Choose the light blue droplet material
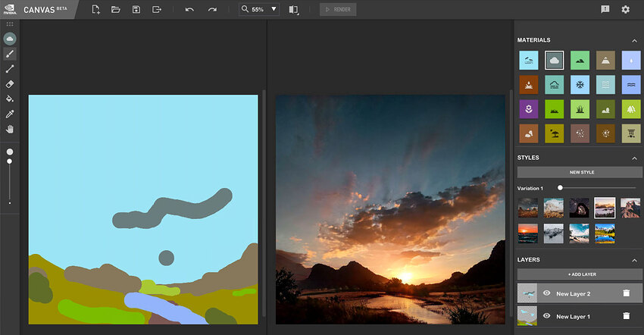 click(x=631, y=61)
